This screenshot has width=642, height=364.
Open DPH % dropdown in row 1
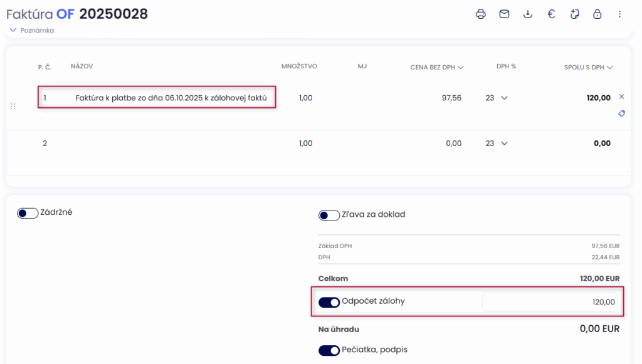click(504, 98)
